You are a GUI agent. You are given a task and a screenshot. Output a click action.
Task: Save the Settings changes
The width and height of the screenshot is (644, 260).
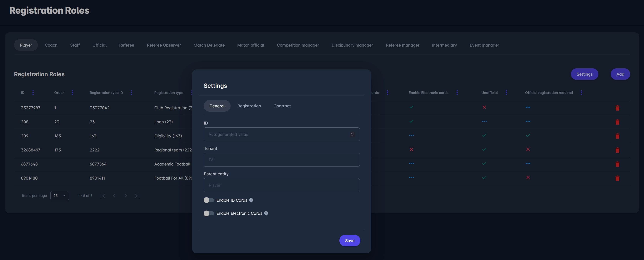(x=350, y=241)
